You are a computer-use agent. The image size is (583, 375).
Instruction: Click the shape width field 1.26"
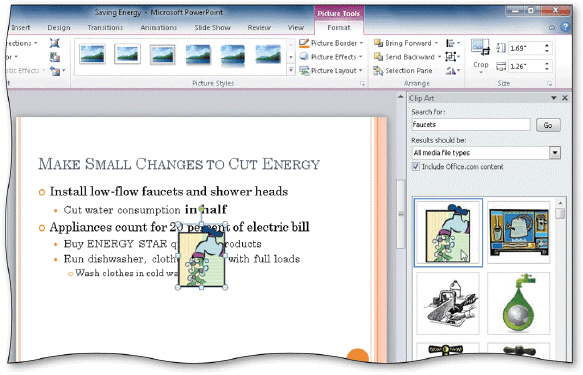(x=526, y=66)
